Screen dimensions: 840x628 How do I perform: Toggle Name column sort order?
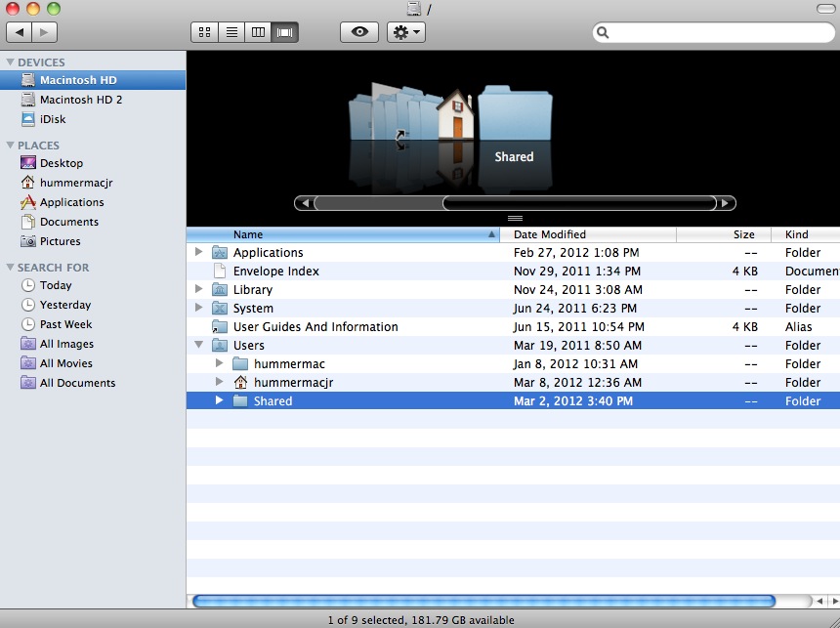(247, 234)
